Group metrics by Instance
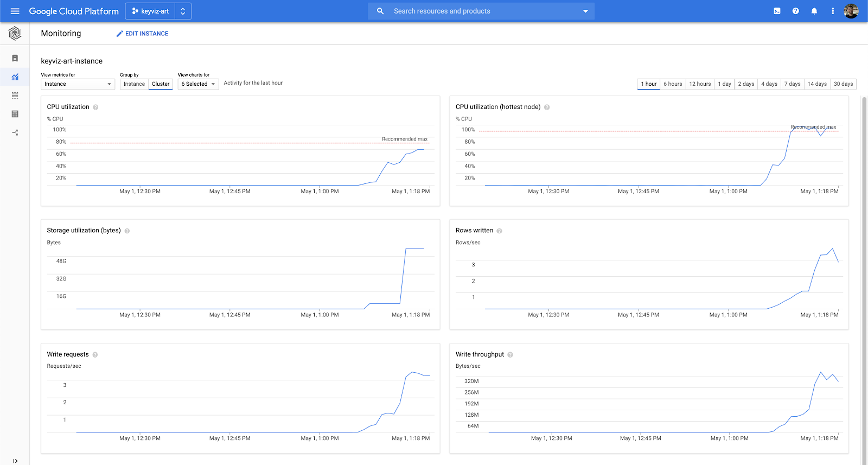The height and width of the screenshot is (465, 868). 134,84
